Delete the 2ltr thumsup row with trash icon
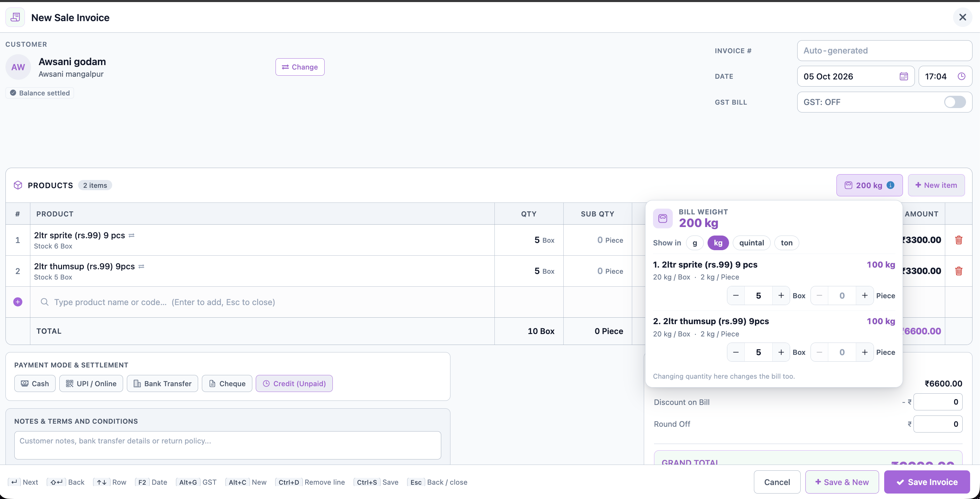Screen dimensions: 980x499 pos(959,271)
